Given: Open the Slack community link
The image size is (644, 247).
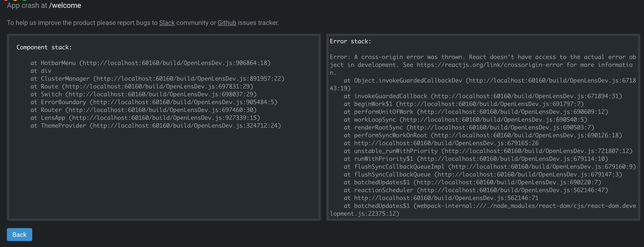Looking at the screenshot, I should tap(167, 23).
